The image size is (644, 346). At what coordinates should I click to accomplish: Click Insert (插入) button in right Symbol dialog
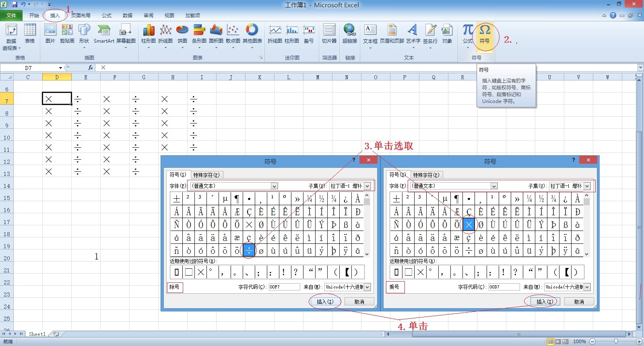(x=545, y=302)
